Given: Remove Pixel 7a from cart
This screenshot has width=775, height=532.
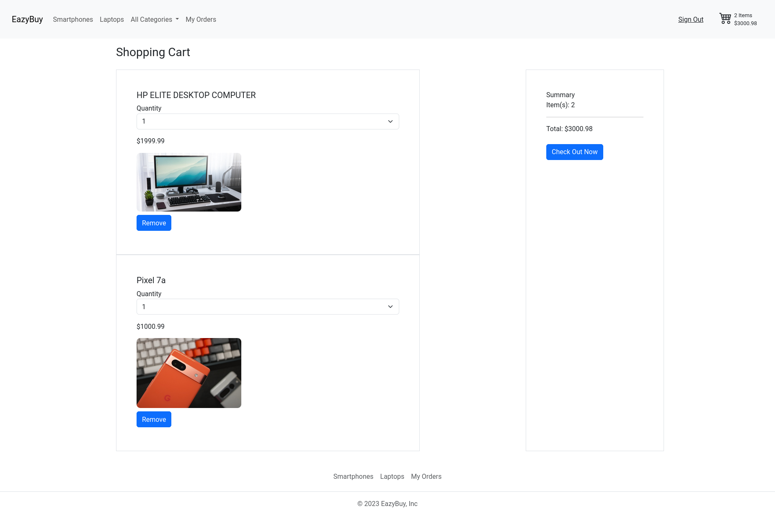Looking at the screenshot, I should [x=154, y=419].
